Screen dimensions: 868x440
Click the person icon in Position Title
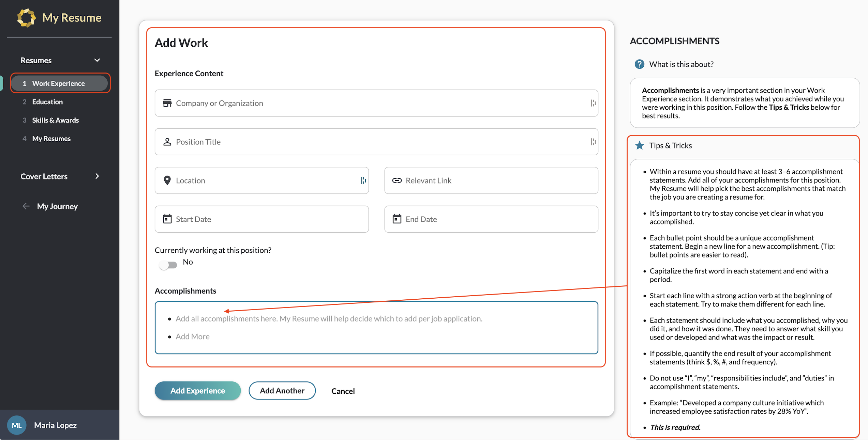pos(167,142)
